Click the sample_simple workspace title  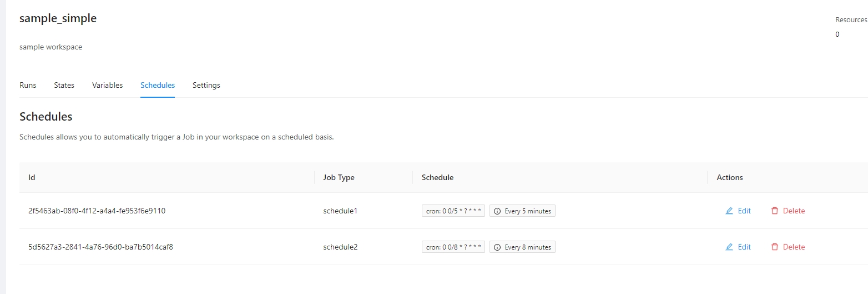(x=58, y=18)
